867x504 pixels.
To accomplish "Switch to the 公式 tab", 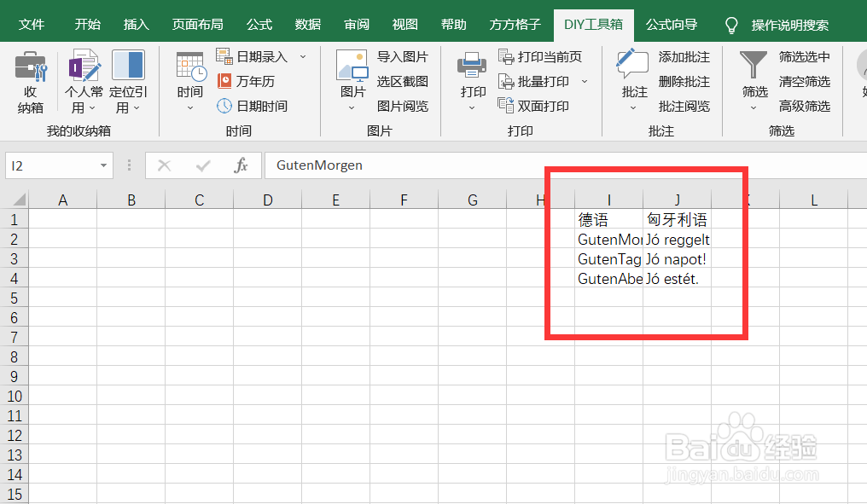I will [x=259, y=25].
